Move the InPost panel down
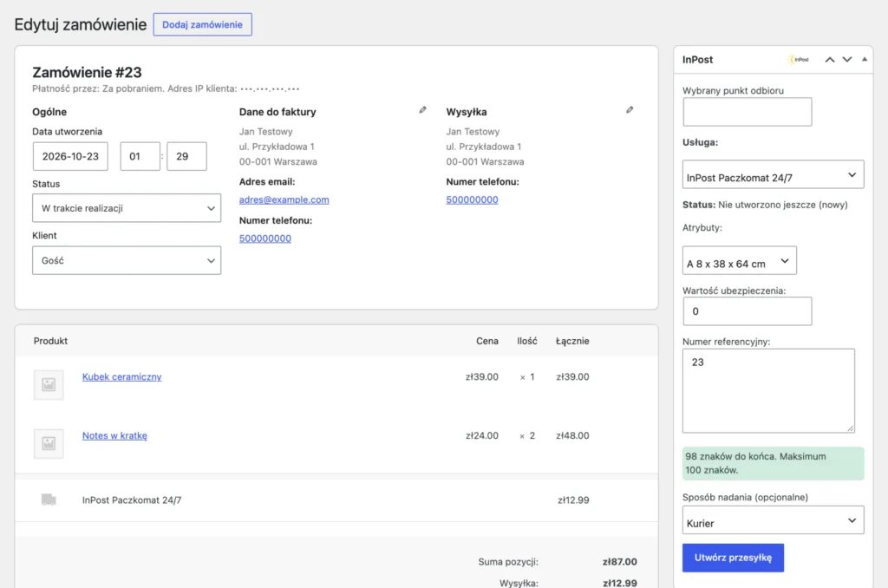Image resolution: width=888 pixels, height=588 pixels. click(847, 60)
